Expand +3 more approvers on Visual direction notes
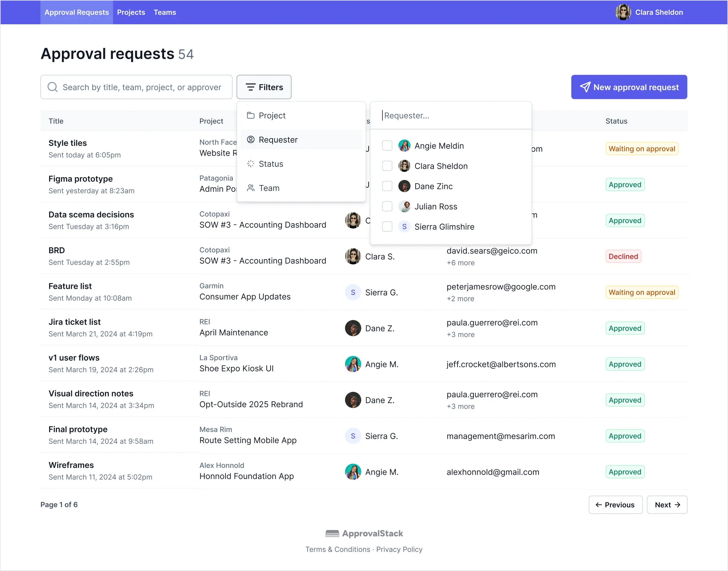Screen dimensions: 728x571 (460, 407)
